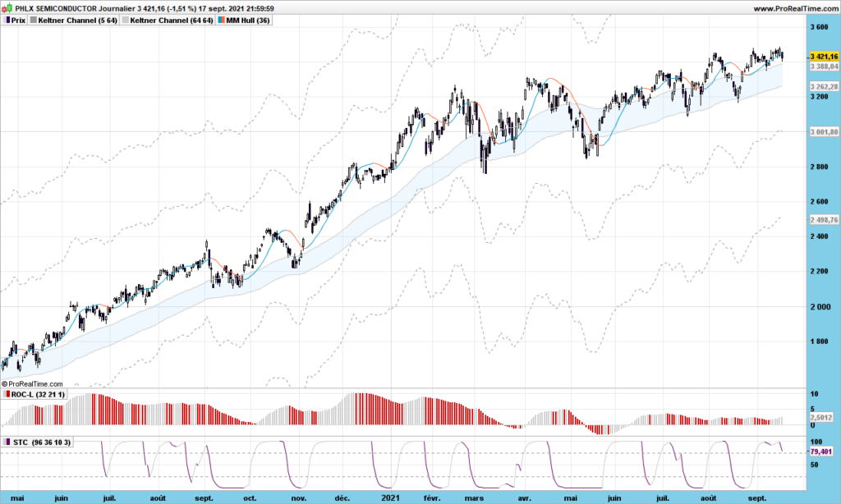Click the 2 000 price axis label
The width and height of the screenshot is (841, 504).
point(819,307)
